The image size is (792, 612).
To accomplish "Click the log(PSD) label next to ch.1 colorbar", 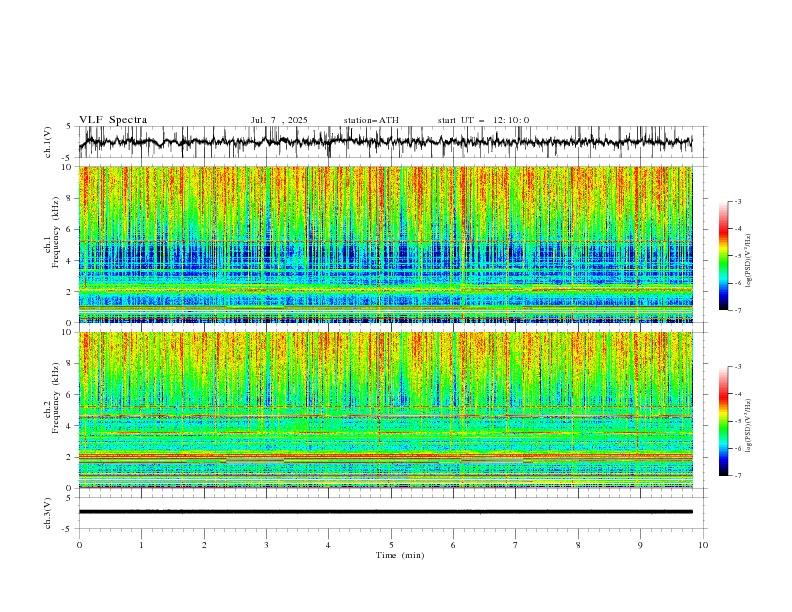I will [749, 261].
